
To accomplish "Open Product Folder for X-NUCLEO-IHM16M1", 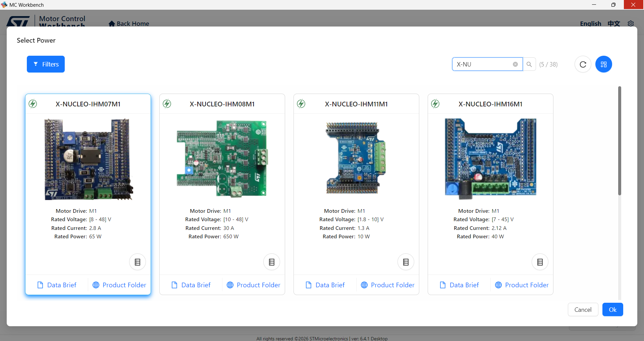I will (x=522, y=285).
